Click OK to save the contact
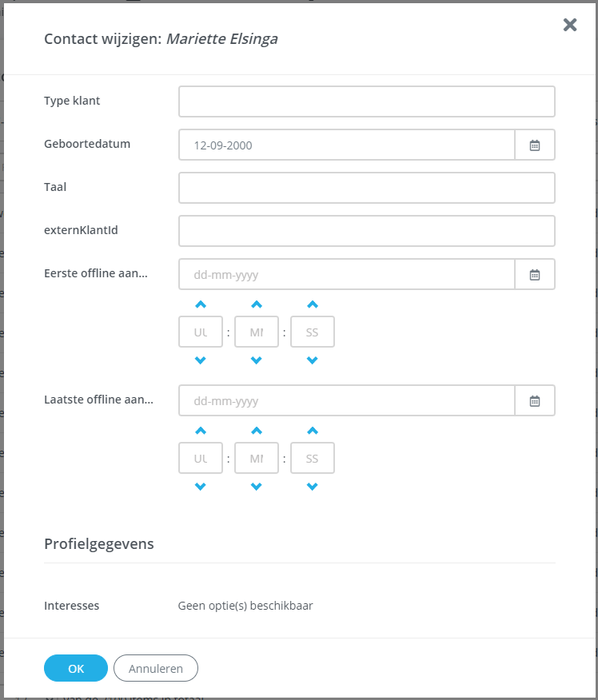The height and width of the screenshot is (700, 598). click(76, 668)
